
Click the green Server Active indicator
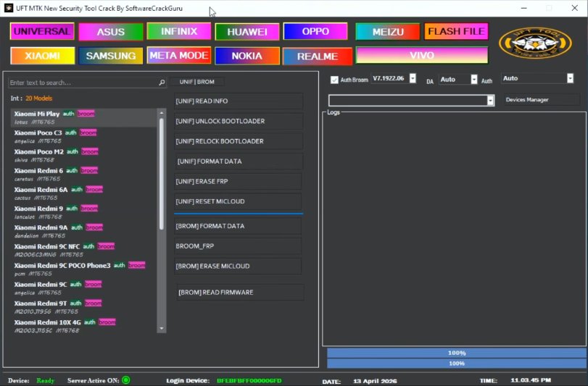[x=126, y=380]
